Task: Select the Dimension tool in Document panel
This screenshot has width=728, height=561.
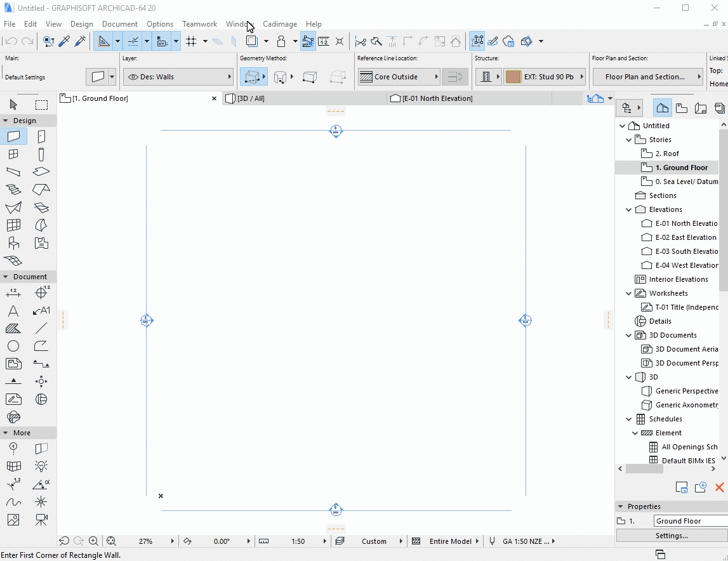Action: pos(13,293)
